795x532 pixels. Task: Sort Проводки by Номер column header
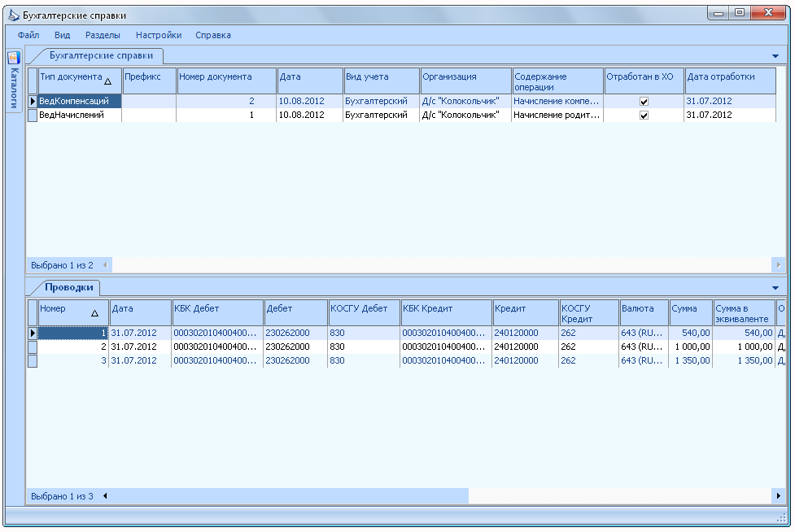tap(73, 312)
